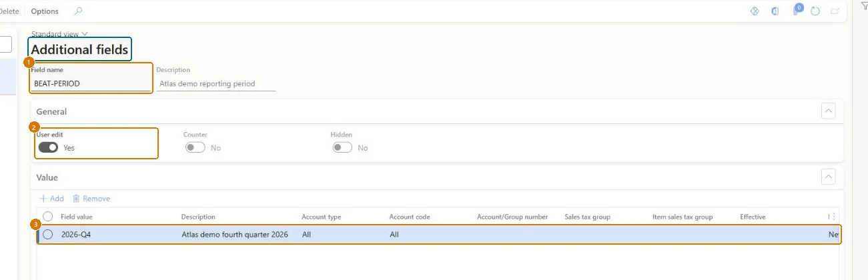Click the search magnifier in action bar

click(79, 11)
